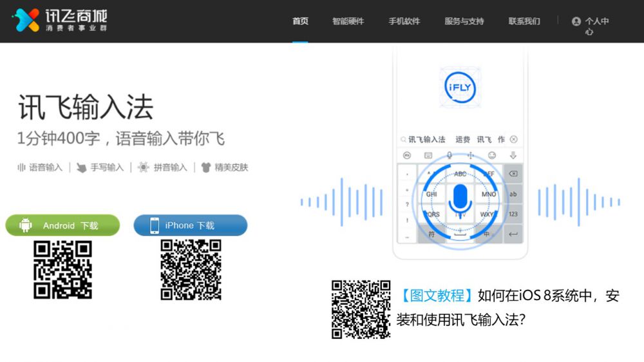Screen dimensions: 644x362
Task: Toggle the 中 language key on keyboard
Action: pyautogui.click(x=487, y=234)
